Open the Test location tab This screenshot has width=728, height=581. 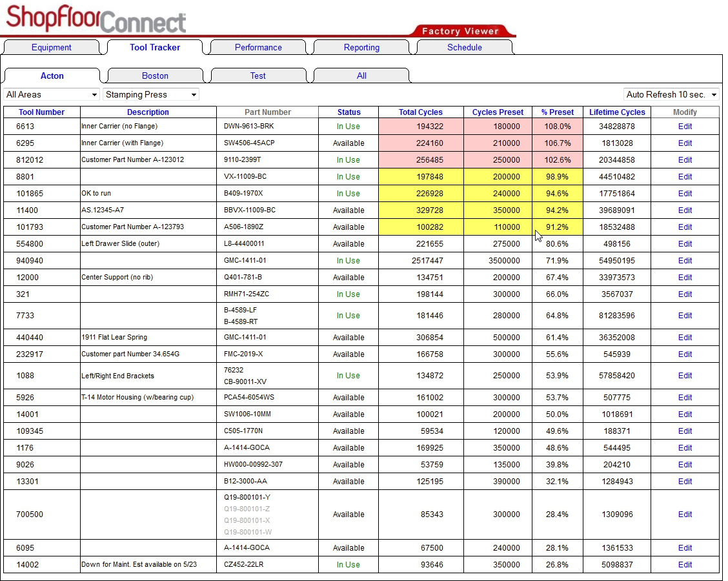[258, 75]
